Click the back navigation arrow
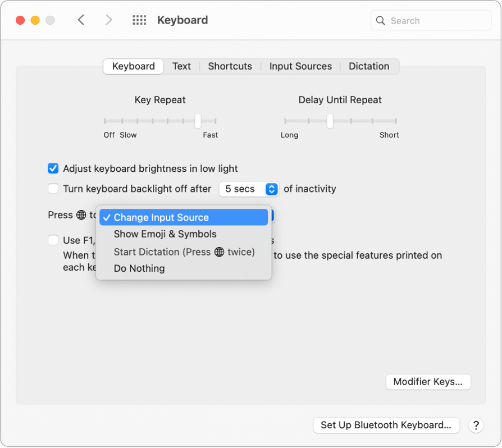The width and height of the screenshot is (502, 448). tap(81, 20)
